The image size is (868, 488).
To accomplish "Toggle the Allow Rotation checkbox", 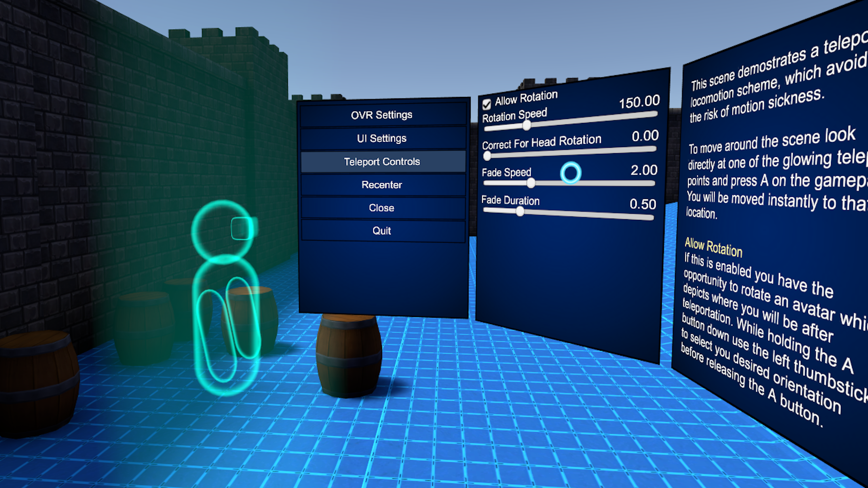I will [487, 104].
